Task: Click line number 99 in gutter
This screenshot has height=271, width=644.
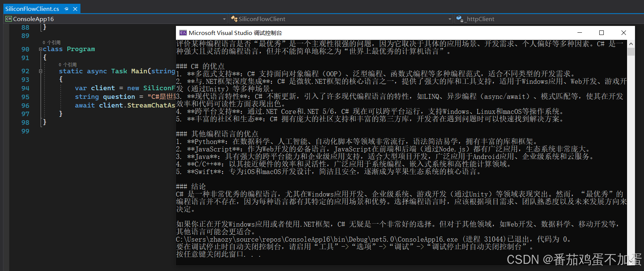Action: pyautogui.click(x=25, y=131)
